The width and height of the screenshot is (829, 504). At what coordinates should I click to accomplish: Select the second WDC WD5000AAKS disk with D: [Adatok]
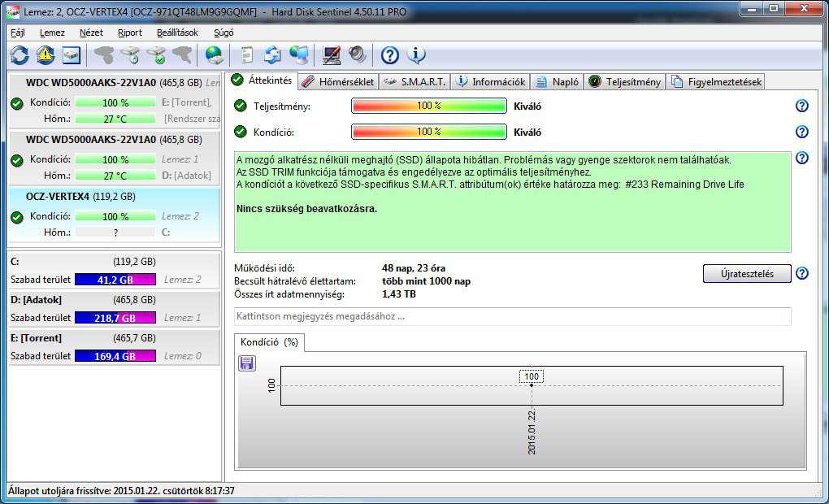pyautogui.click(x=115, y=157)
